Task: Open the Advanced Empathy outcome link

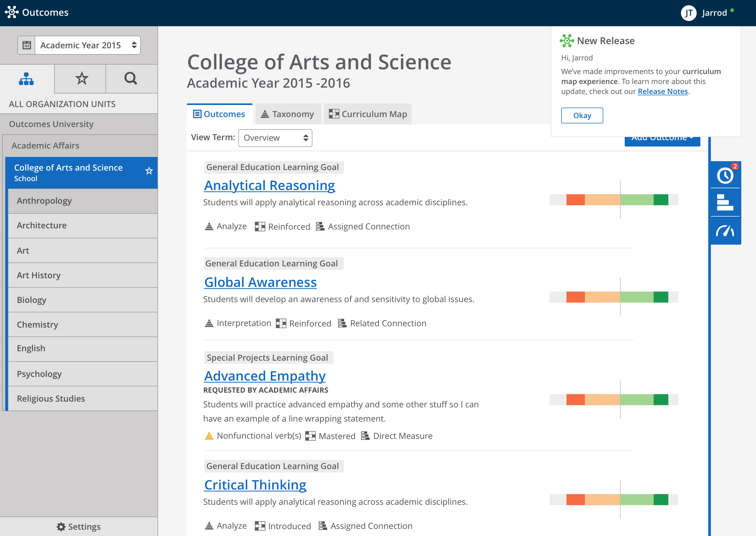Action: [265, 376]
